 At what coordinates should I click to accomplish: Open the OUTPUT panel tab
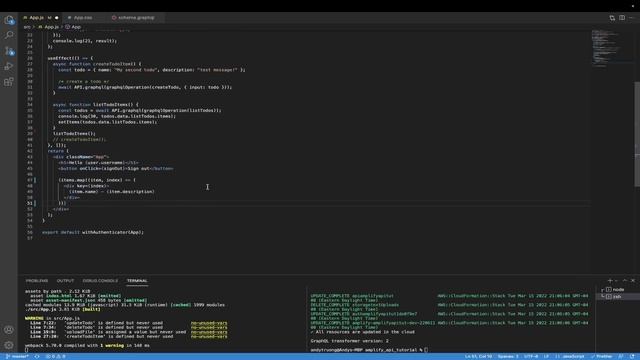(x=65, y=281)
